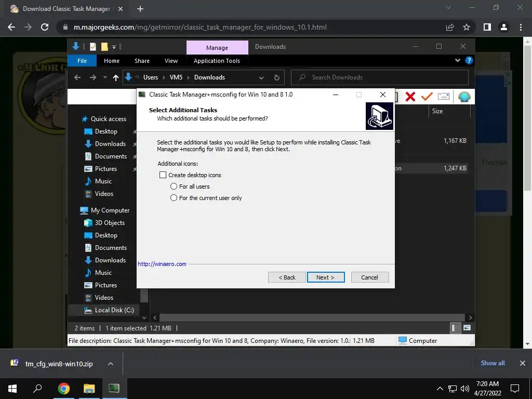Click Chrome back button
Image resolution: width=532 pixels, height=399 pixels.
[x=11, y=27]
